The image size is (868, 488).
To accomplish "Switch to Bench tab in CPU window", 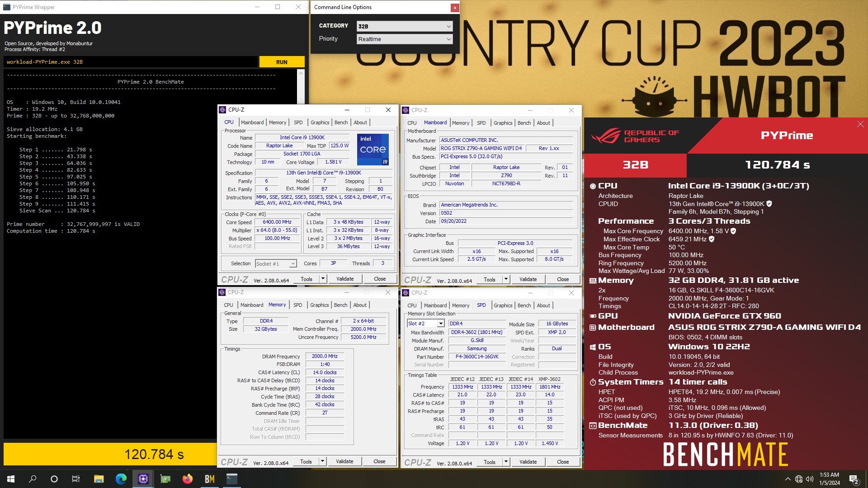I will tap(341, 122).
